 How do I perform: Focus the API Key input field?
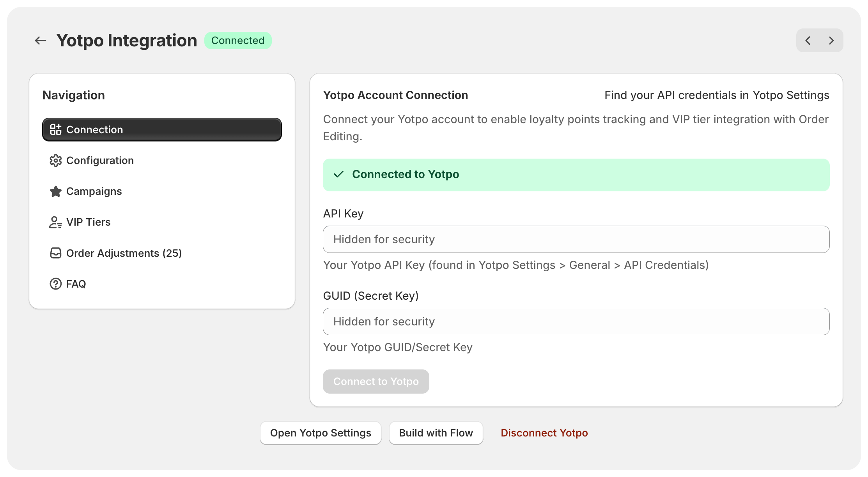click(x=576, y=239)
